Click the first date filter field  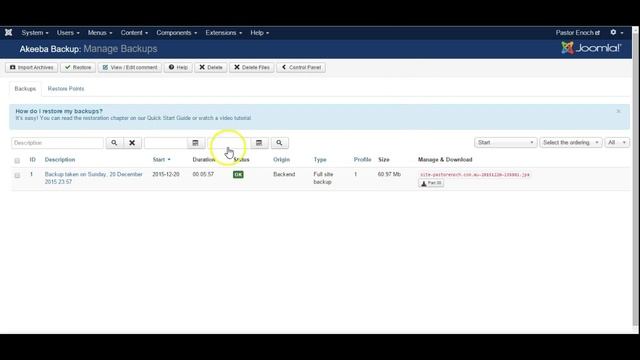point(165,143)
